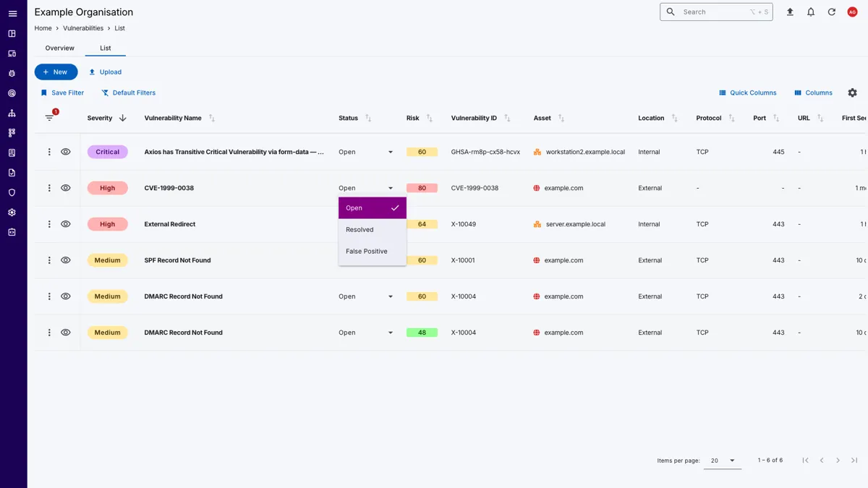Expand status dropdown for last DMARC row
Viewport: 868px width, 488px height.
coord(390,333)
